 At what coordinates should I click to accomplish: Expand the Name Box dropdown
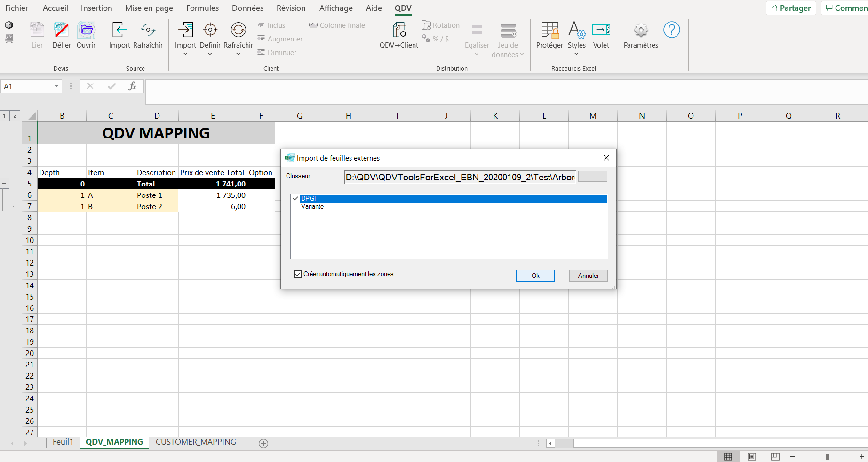(x=56, y=86)
